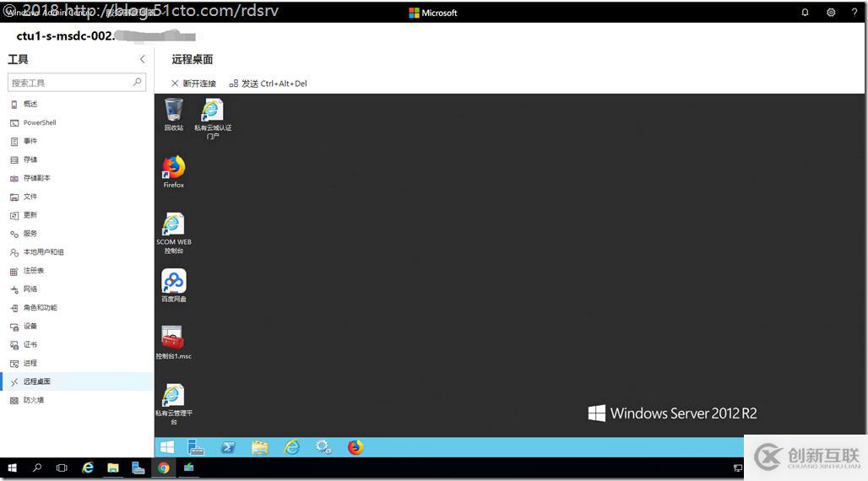Click the 设备 devices icon

coord(14,327)
